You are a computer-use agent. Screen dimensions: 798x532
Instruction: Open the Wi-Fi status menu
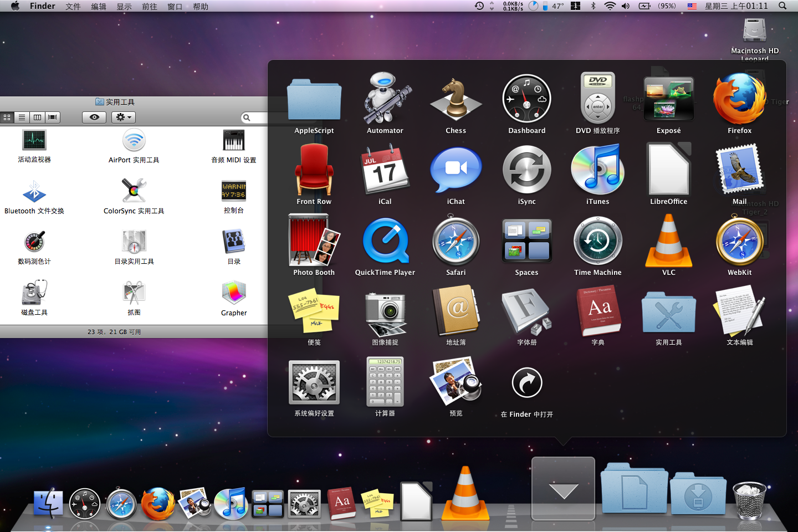(x=610, y=6)
